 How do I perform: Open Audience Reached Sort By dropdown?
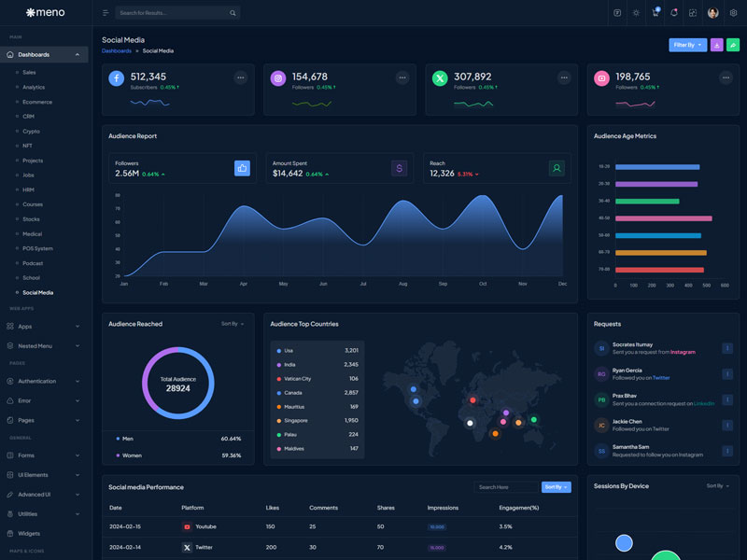tap(233, 324)
